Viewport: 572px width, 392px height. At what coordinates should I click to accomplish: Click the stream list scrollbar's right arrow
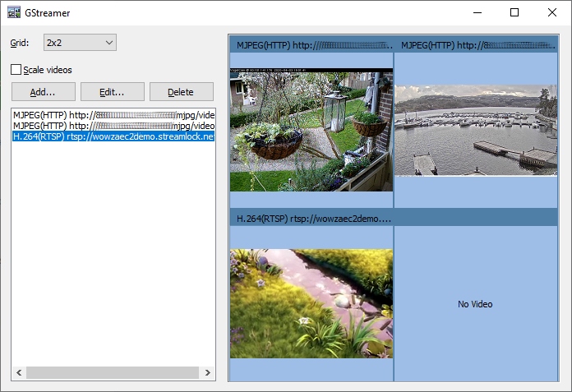209,372
